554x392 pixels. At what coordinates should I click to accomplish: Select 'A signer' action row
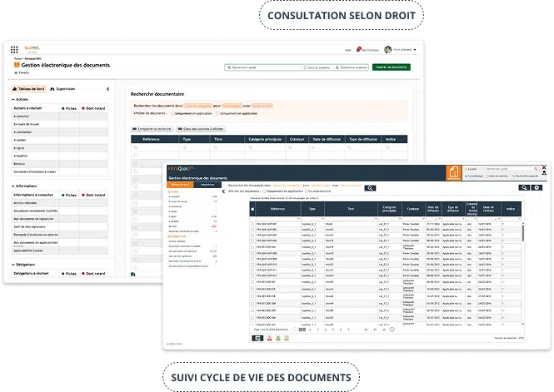[x=60, y=148]
